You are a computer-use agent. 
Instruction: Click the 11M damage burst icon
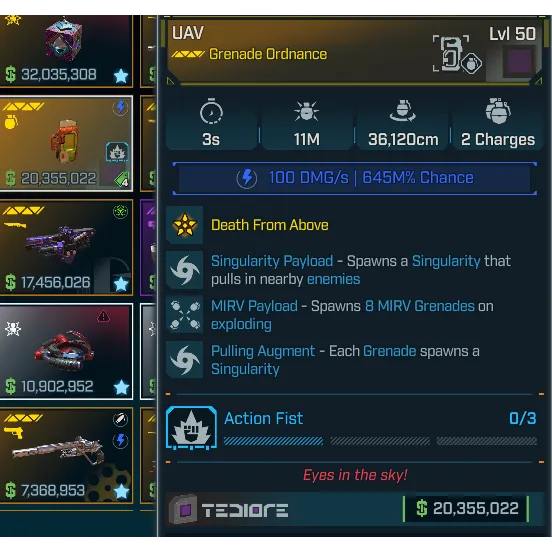(x=306, y=111)
